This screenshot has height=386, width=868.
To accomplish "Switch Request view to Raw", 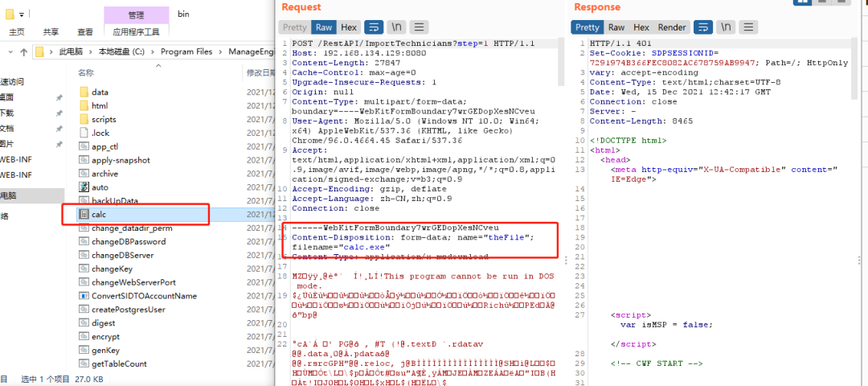I will (324, 27).
